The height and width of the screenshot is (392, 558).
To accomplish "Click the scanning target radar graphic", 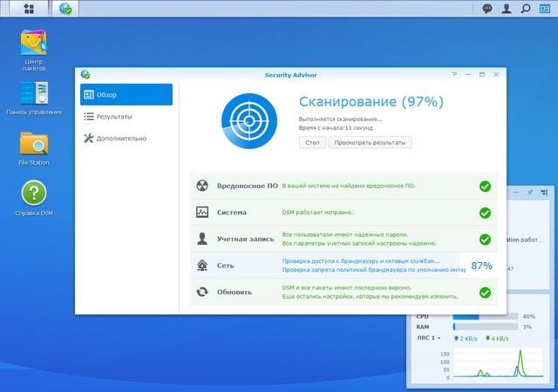I will point(249,121).
